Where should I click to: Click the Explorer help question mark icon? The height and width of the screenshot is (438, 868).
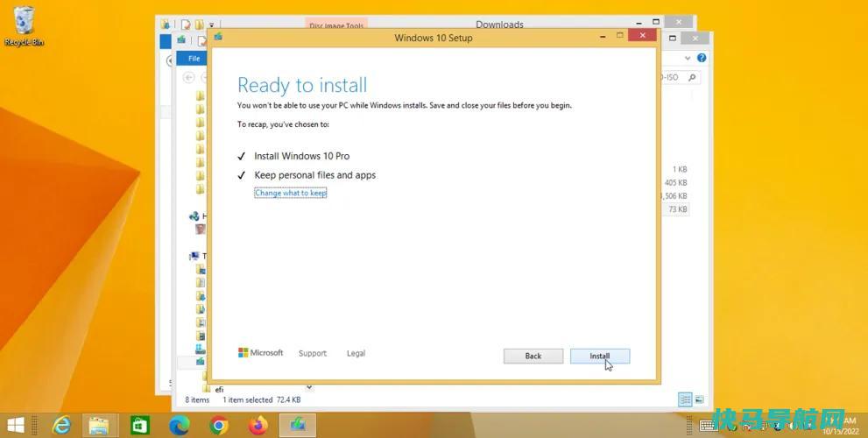(702, 58)
